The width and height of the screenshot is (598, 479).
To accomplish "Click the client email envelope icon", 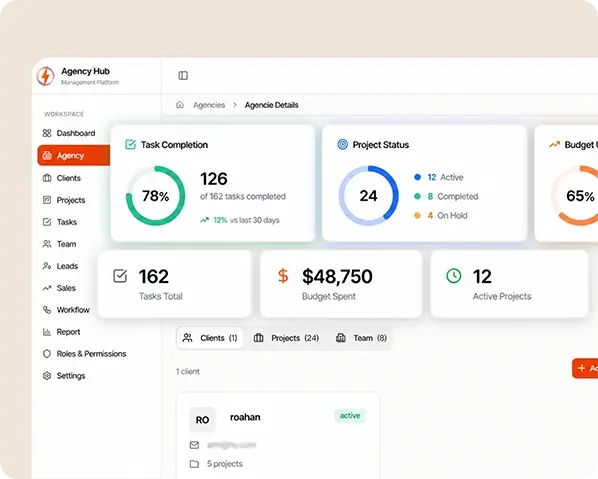I will tap(195, 445).
